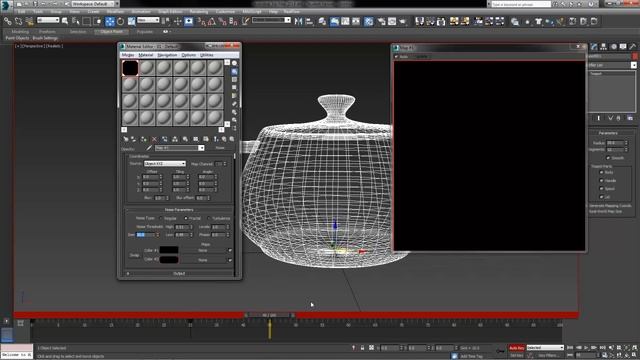
Task: Toggle the Smooth checkbox in Parameters
Action: click(x=608, y=158)
